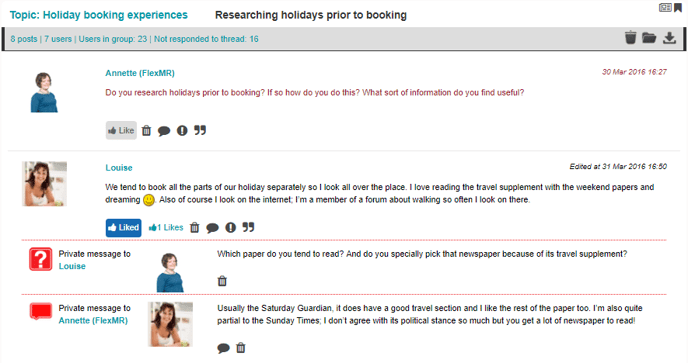The image size is (688, 363).
Task: Open Annette (FlexMR) profile name in first post
Action: pyautogui.click(x=140, y=73)
